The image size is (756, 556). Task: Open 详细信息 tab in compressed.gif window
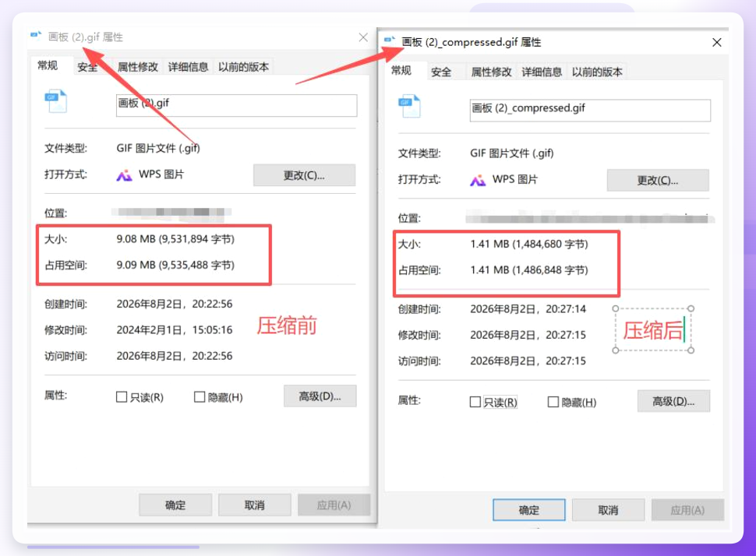tap(542, 72)
